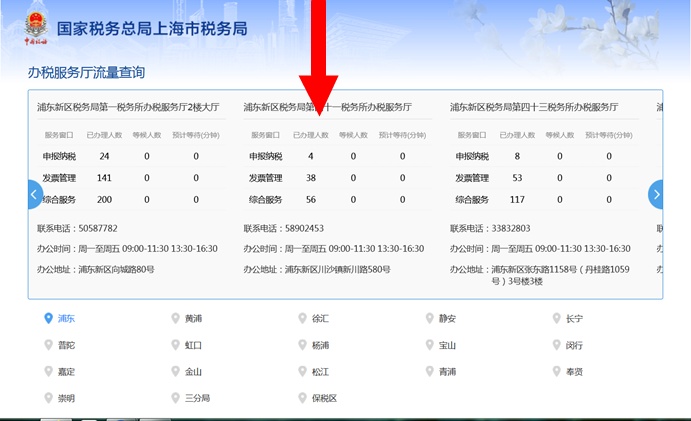Select the 静安 district
This screenshot has height=421, width=691.
pos(447,318)
